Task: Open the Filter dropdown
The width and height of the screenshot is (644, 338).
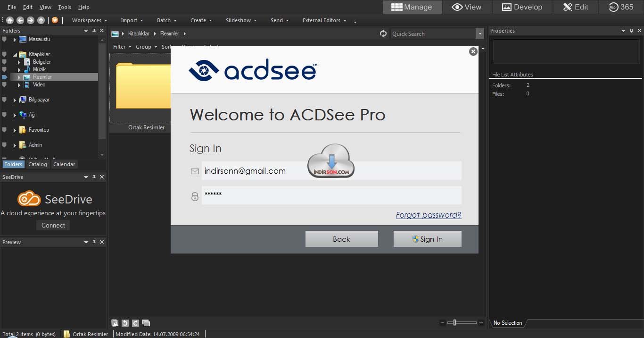Action: tap(123, 47)
